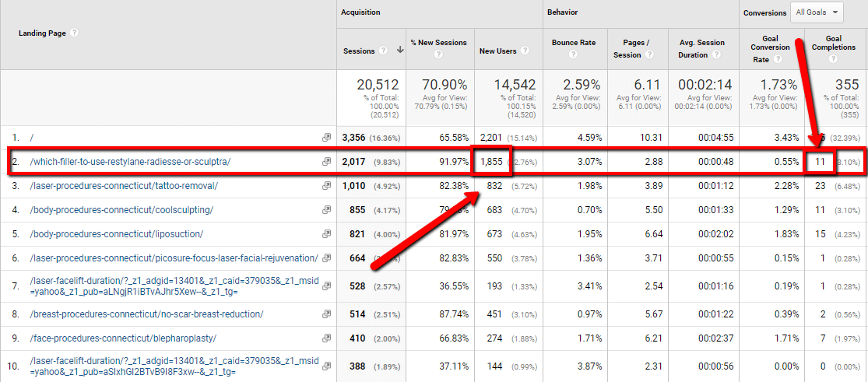Screen dimensions: 868x382
Task: Open coolsculpting page via its external-link icon
Action: [x=327, y=210]
